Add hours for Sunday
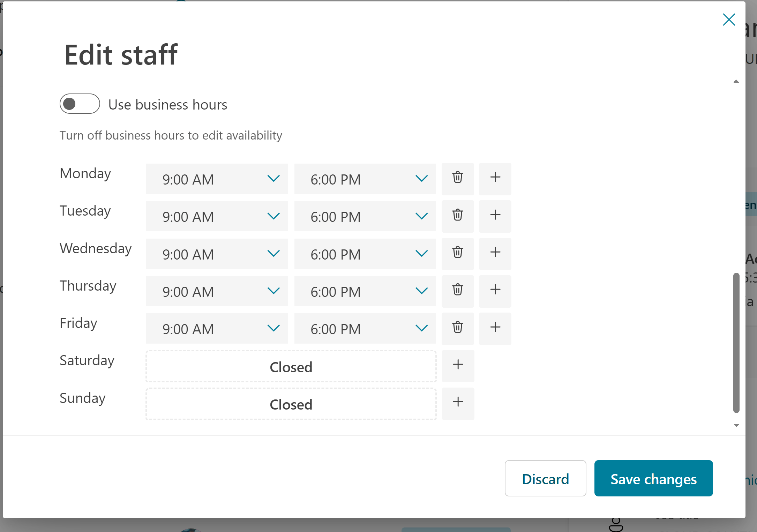Image resolution: width=757 pixels, height=532 pixels. click(458, 403)
